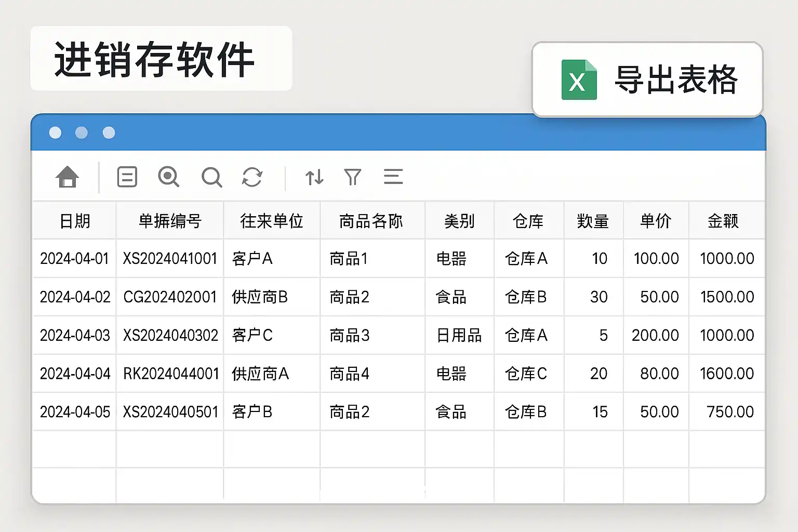Click the 往来单位 column header
Viewport: 798px width, 532px height.
(x=272, y=221)
